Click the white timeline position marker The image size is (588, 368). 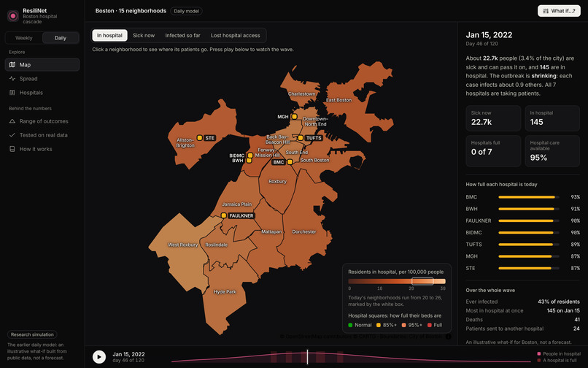pos(307,357)
